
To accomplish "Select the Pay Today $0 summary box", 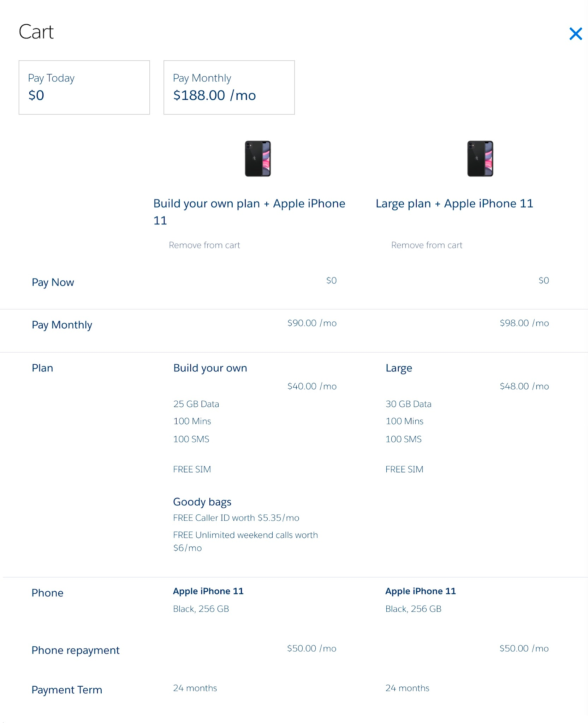I will [84, 88].
